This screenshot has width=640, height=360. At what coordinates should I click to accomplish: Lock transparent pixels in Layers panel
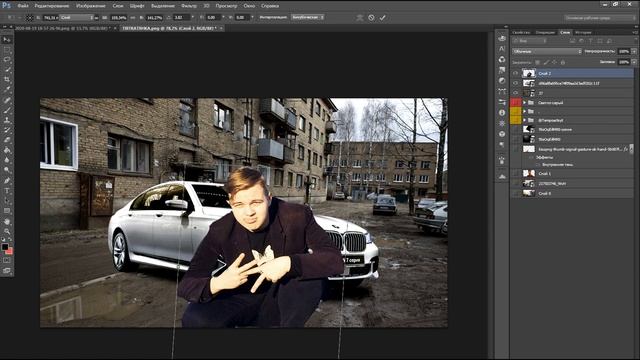pos(538,62)
